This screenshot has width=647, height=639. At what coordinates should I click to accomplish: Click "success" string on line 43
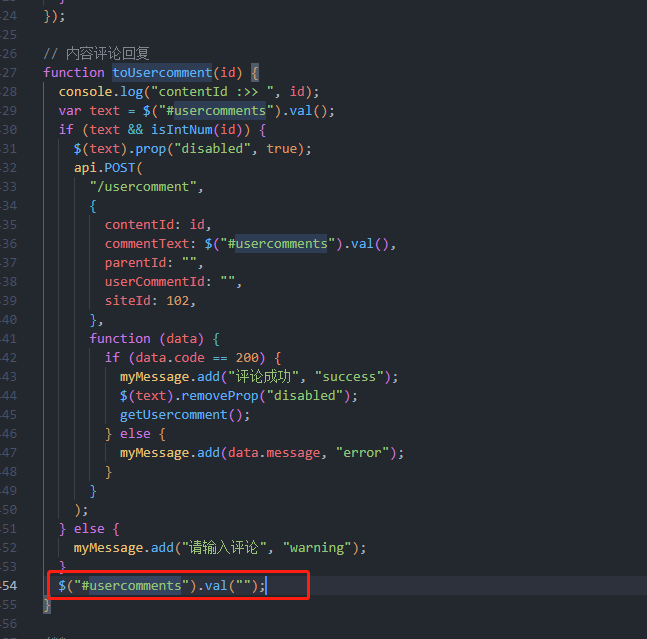[x=349, y=377]
